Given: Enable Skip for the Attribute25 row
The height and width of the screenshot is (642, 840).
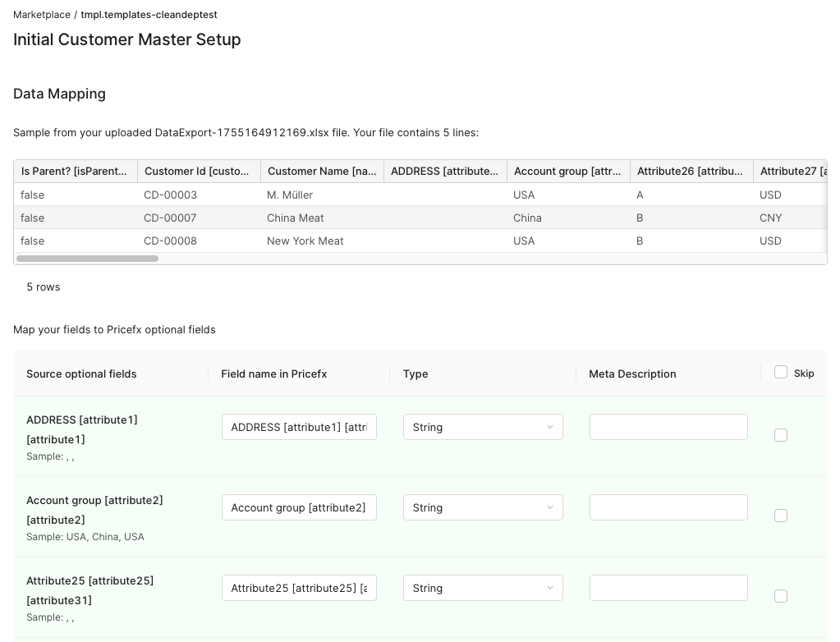Looking at the screenshot, I should [781, 596].
